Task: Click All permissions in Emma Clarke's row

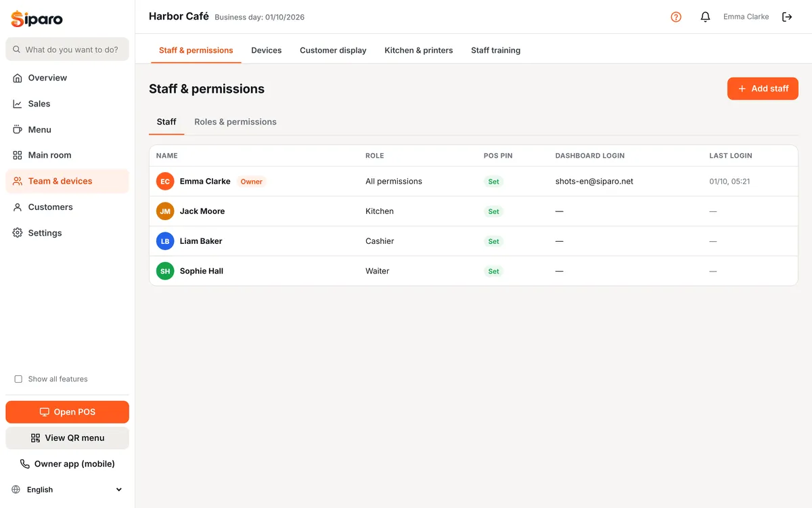Action: click(x=394, y=182)
